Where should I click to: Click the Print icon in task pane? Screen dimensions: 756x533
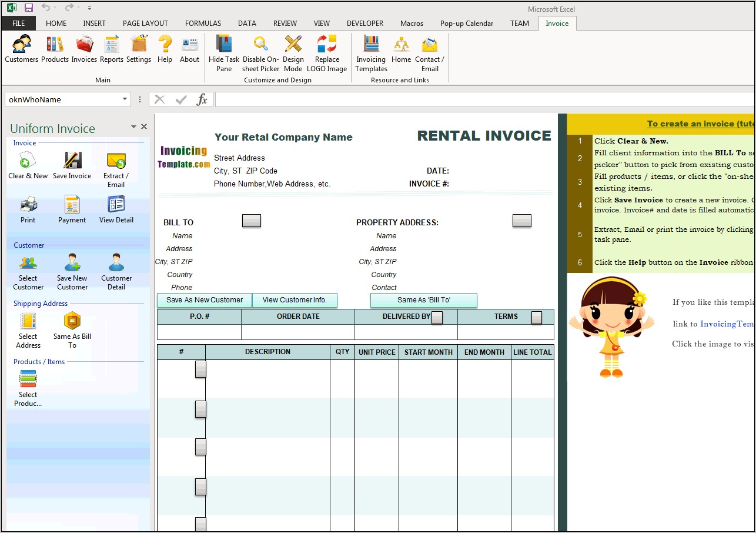point(28,209)
